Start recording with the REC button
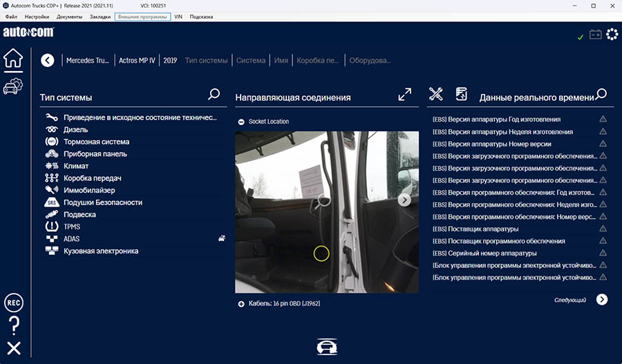Image resolution: width=622 pixels, height=364 pixels. tap(13, 303)
